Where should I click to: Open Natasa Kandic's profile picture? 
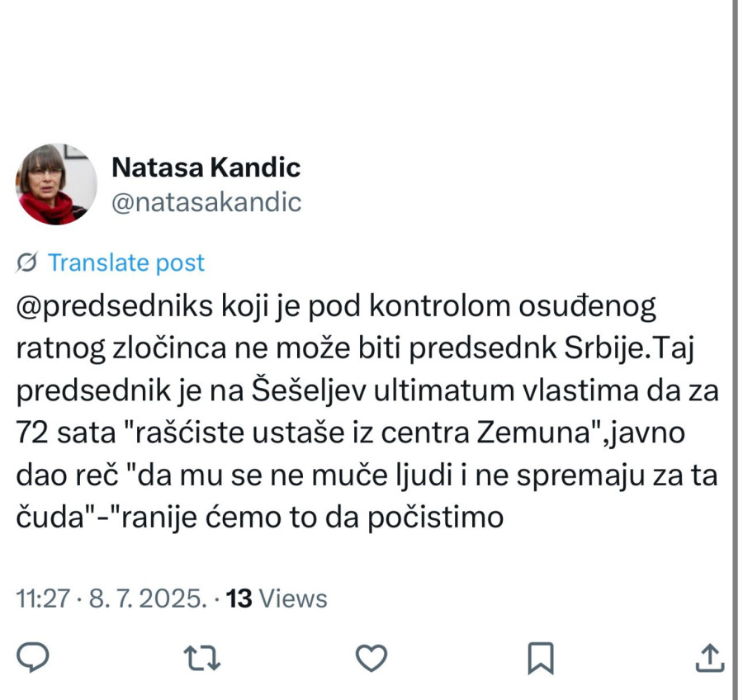(x=51, y=184)
